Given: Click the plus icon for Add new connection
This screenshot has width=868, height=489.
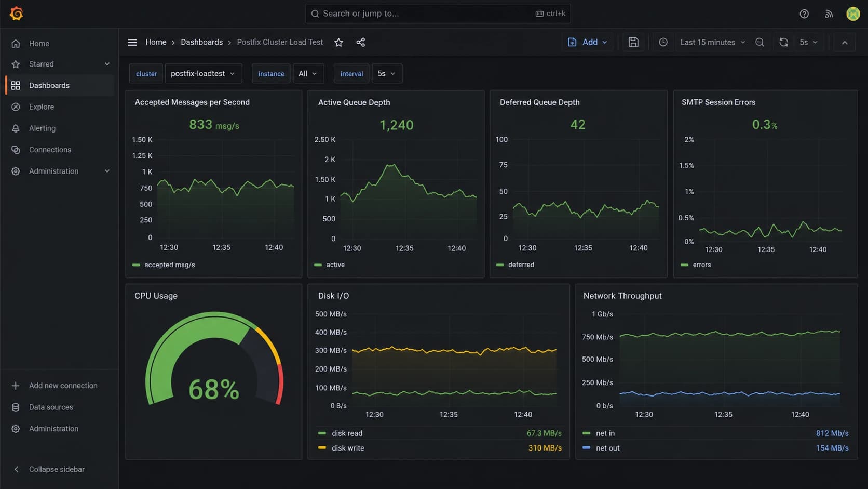Looking at the screenshot, I should tap(16, 386).
